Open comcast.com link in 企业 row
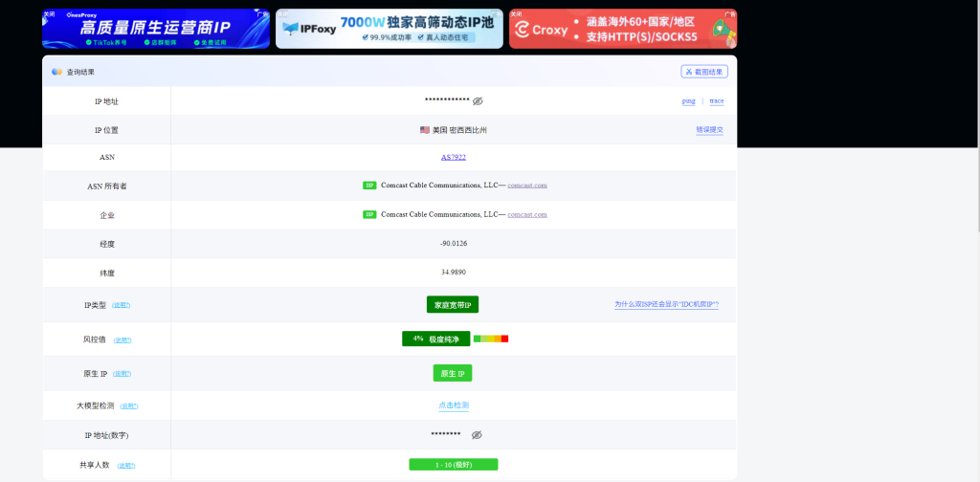This screenshot has width=980, height=482. (x=527, y=214)
